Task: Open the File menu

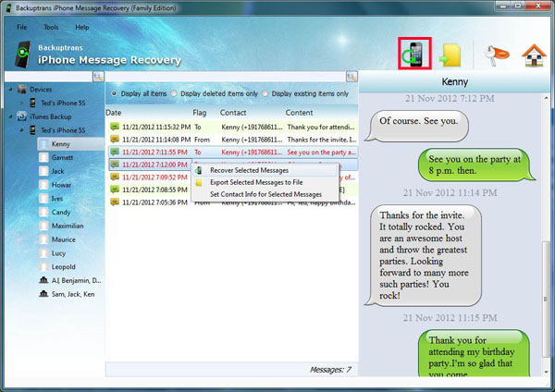Action: click(21, 27)
